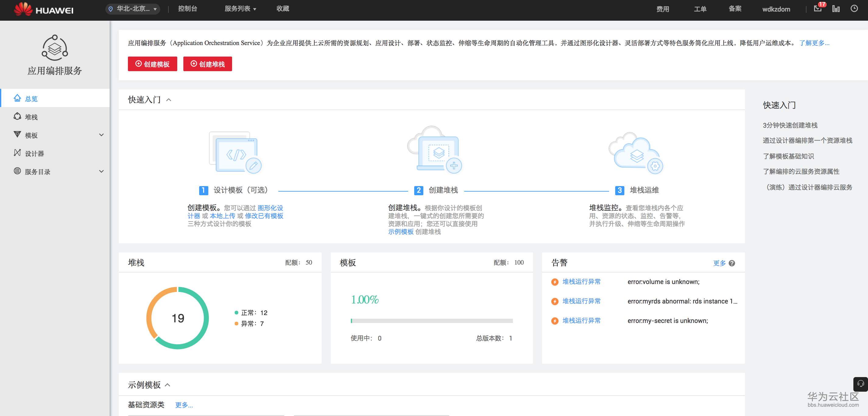Open the 服务列表 services dropdown
The image size is (868, 416).
click(x=240, y=9)
